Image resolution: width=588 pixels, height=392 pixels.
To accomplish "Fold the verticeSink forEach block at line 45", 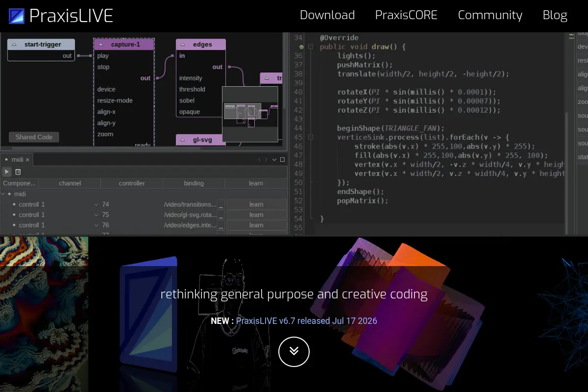I will click(311, 137).
